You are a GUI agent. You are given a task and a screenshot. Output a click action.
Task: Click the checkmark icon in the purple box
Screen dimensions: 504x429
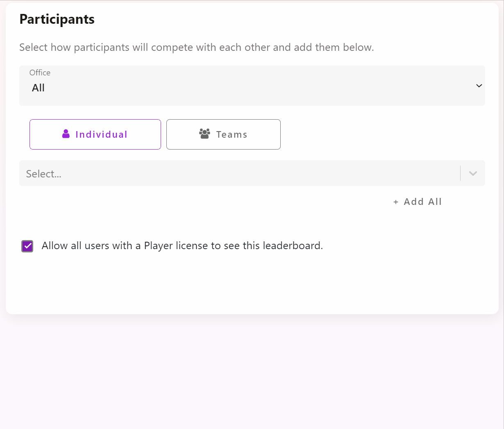click(x=27, y=246)
